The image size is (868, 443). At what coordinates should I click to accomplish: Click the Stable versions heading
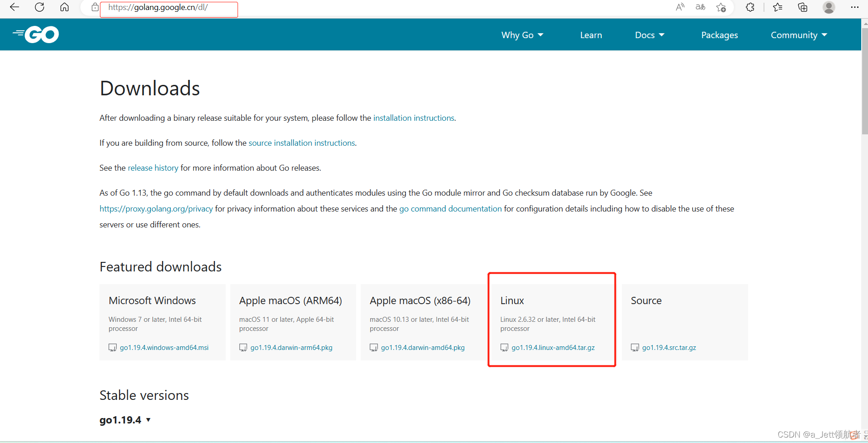[144, 395]
